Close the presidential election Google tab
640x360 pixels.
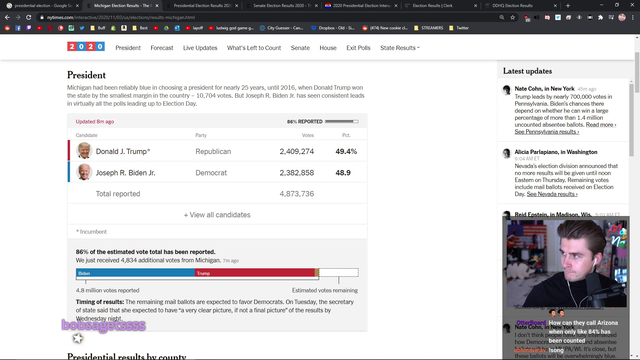coord(77,6)
